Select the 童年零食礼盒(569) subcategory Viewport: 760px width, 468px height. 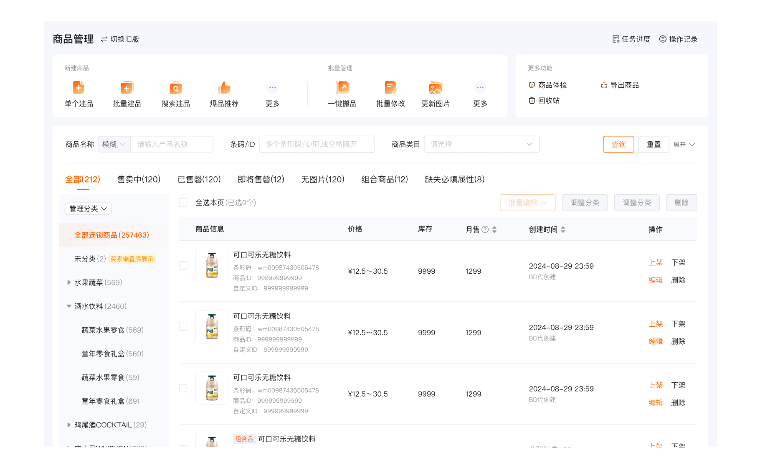tap(112, 354)
